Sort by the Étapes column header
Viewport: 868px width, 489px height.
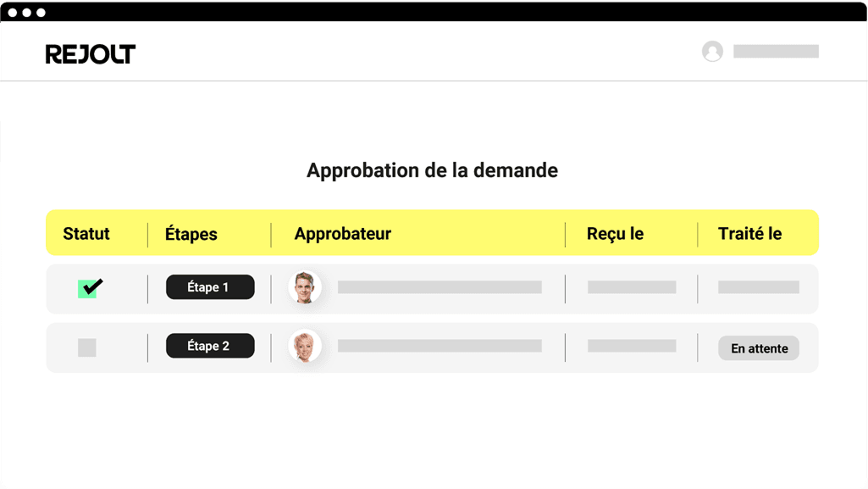tap(191, 235)
